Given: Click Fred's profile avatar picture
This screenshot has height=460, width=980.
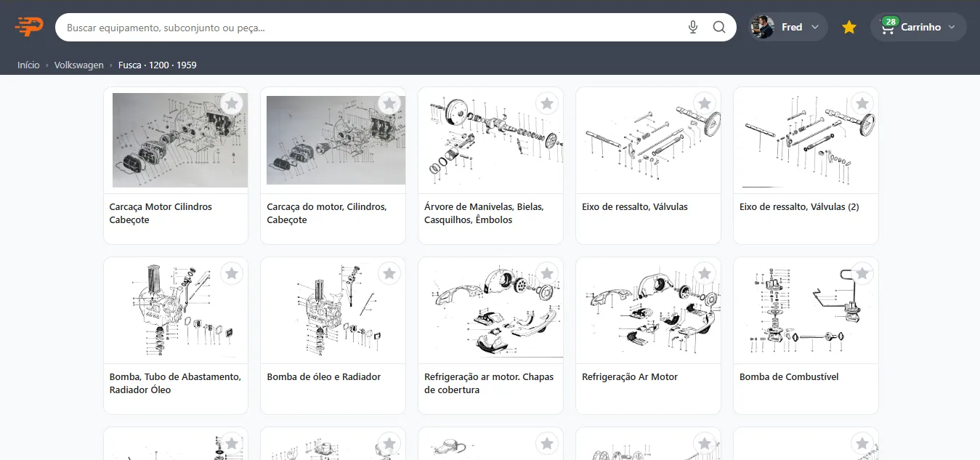Looking at the screenshot, I should pos(762,27).
